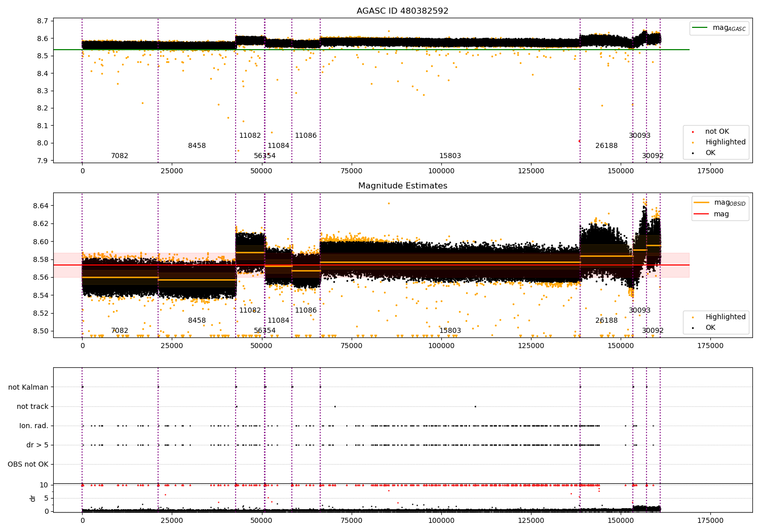
Task: Click the title 'AGASC ID 480382592'
Action: (x=402, y=11)
